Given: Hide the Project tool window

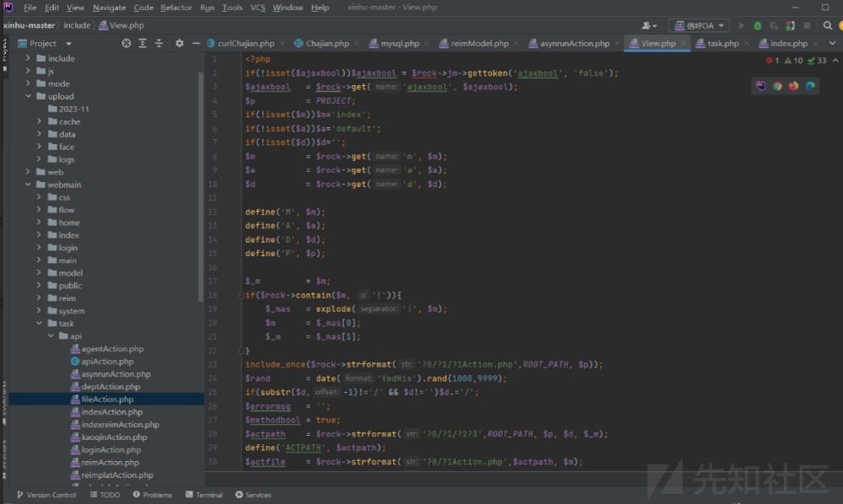Looking at the screenshot, I should (196, 43).
